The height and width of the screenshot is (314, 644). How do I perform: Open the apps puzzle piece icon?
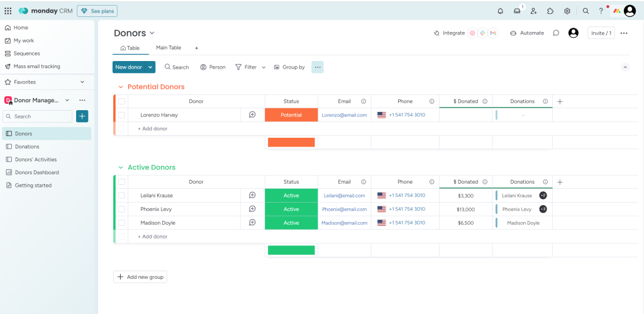(x=550, y=11)
